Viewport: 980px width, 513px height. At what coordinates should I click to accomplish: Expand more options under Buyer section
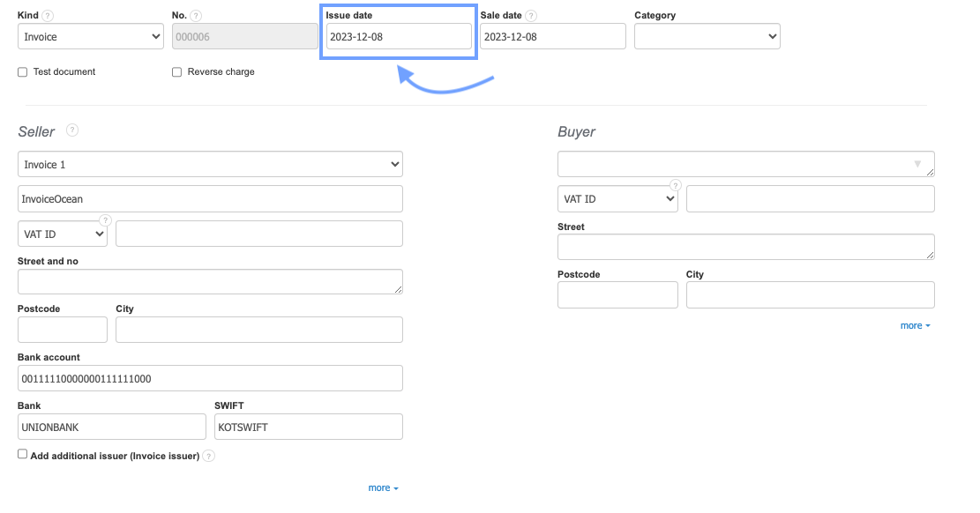click(915, 325)
